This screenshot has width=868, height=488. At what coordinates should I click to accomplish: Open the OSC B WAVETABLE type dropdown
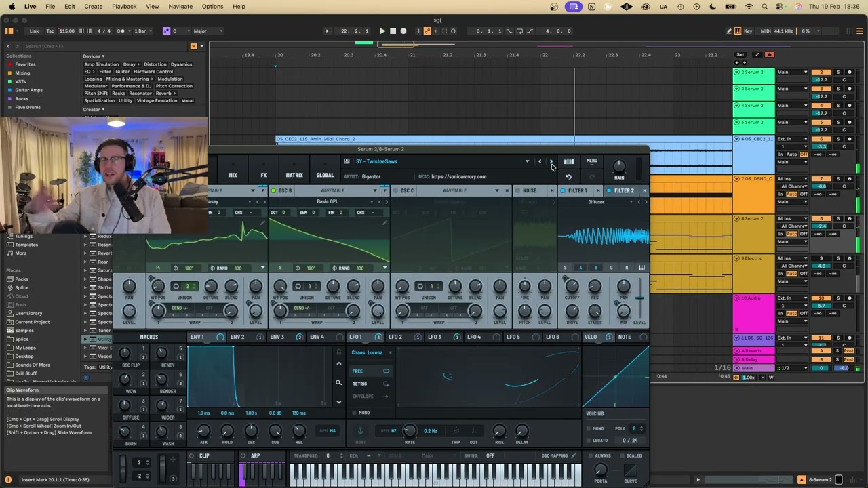(x=376, y=191)
